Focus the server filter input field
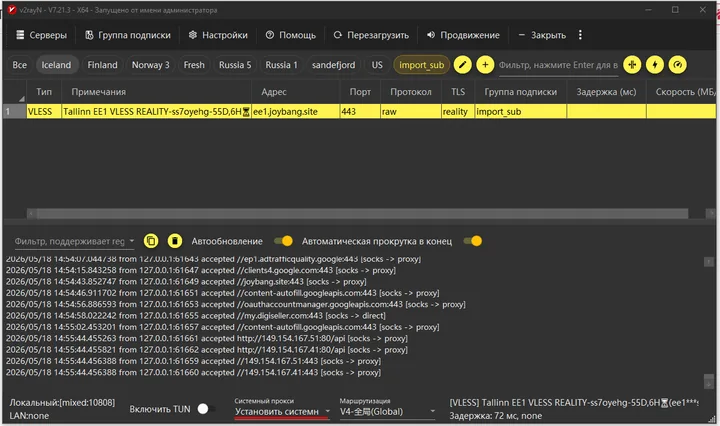Viewport: 720px width, 426px height. click(558, 65)
